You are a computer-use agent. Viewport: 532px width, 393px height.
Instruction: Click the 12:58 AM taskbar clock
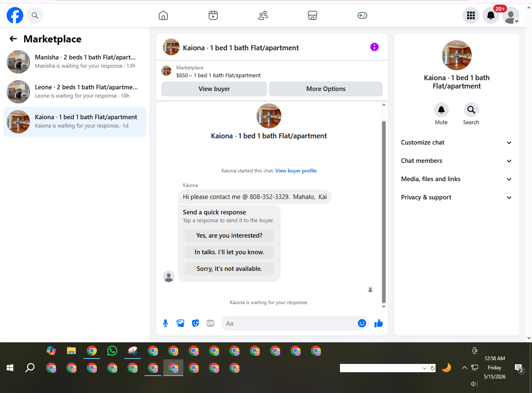[495, 359]
